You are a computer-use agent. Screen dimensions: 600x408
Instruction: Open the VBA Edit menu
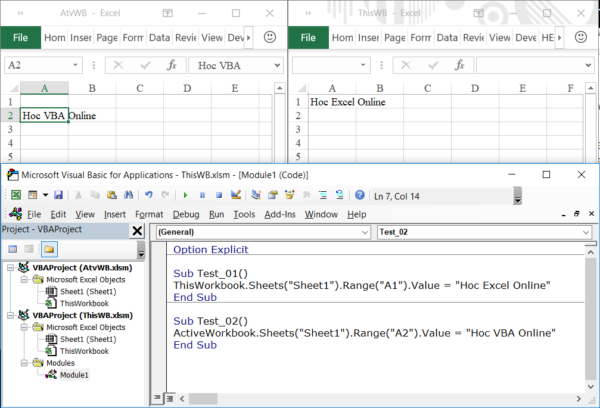(58, 214)
